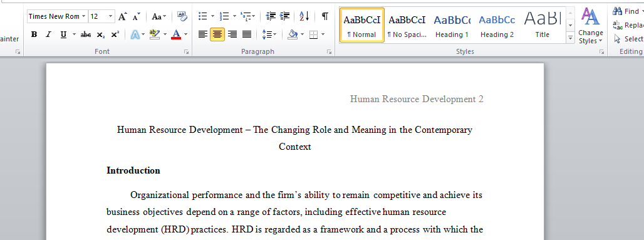This screenshot has height=240, width=644.
Task: Open the Change Case dropdown arrow
Action: [x=165, y=16]
